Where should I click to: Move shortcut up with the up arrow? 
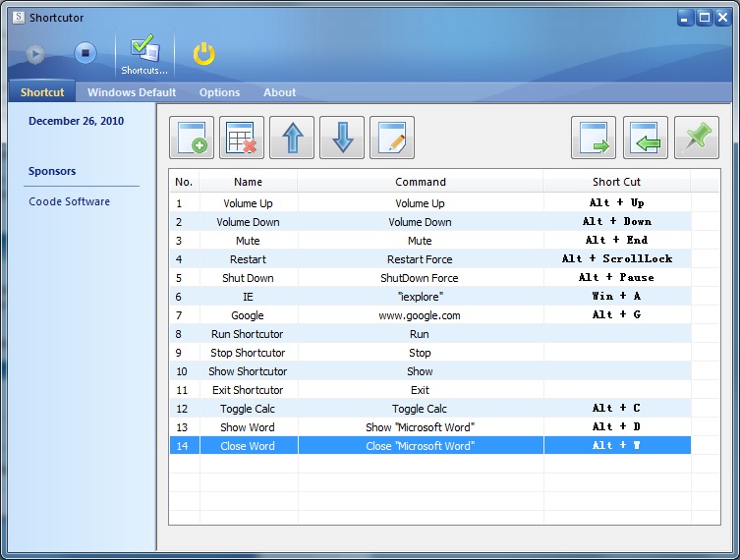click(x=292, y=138)
